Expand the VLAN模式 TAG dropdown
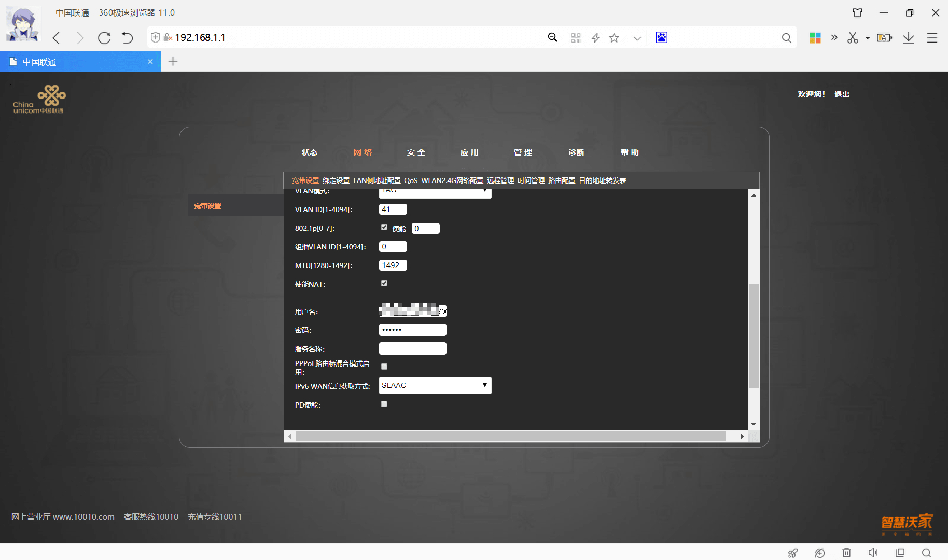948x560 pixels. click(x=435, y=193)
